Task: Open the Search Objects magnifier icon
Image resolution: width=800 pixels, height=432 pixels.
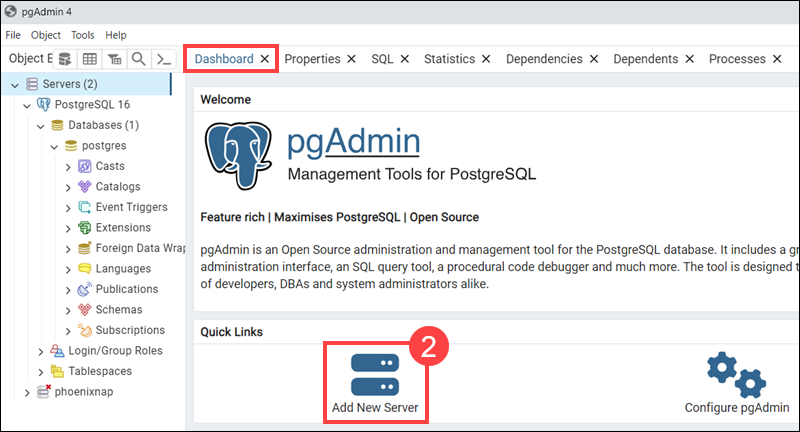Action: pyautogui.click(x=139, y=59)
